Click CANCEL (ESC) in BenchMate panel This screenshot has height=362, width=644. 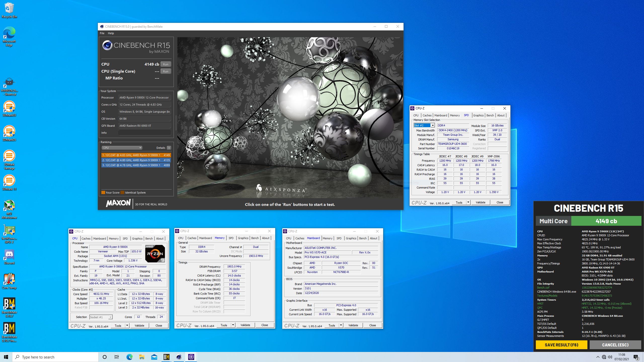615,345
